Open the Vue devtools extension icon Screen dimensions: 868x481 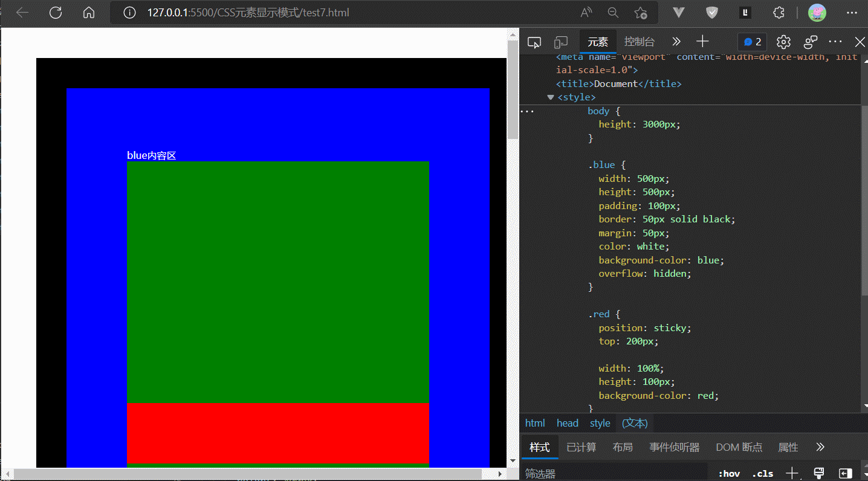(x=679, y=13)
